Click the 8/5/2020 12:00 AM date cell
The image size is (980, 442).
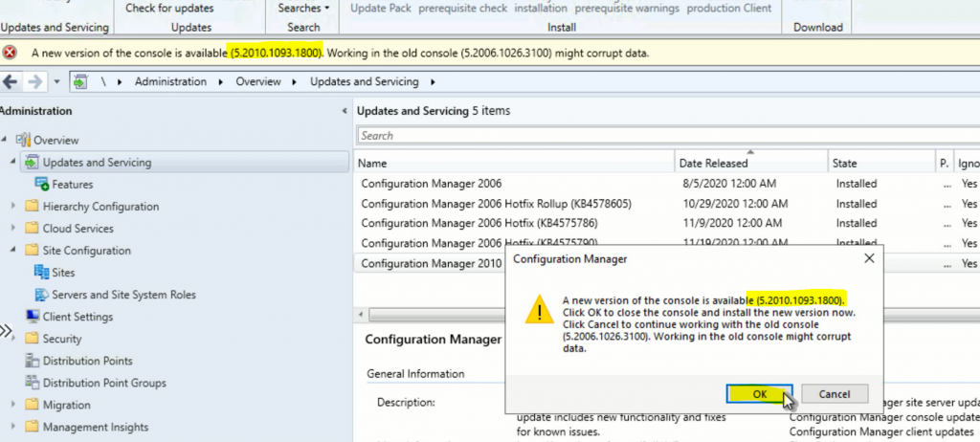(x=727, y=184)
